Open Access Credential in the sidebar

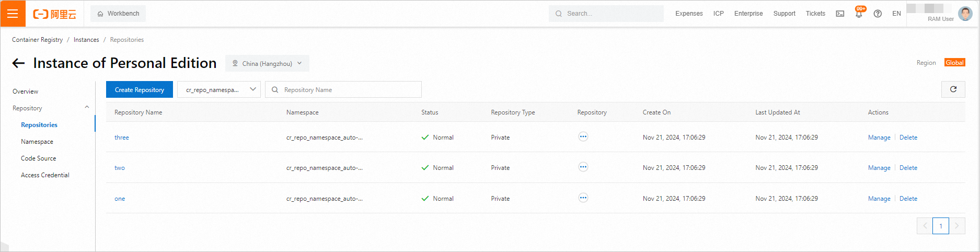[x=45, y=175]
